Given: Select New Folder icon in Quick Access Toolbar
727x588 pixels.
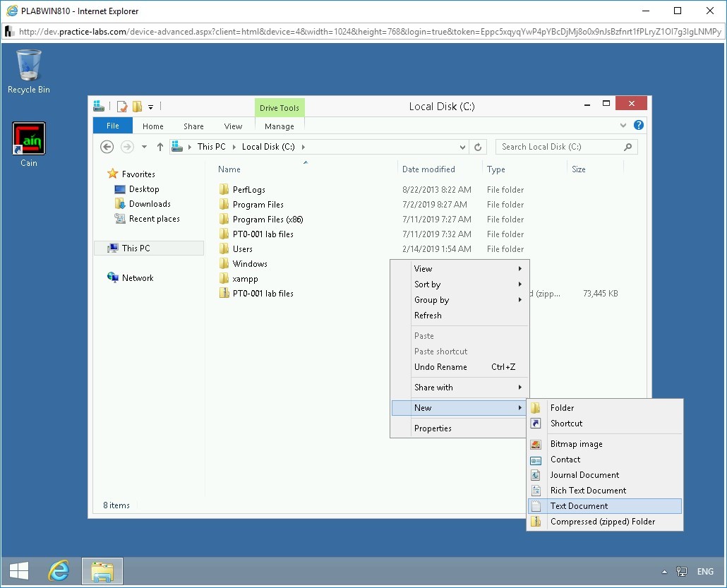Looking at the screenshot, I should (138, 107).
